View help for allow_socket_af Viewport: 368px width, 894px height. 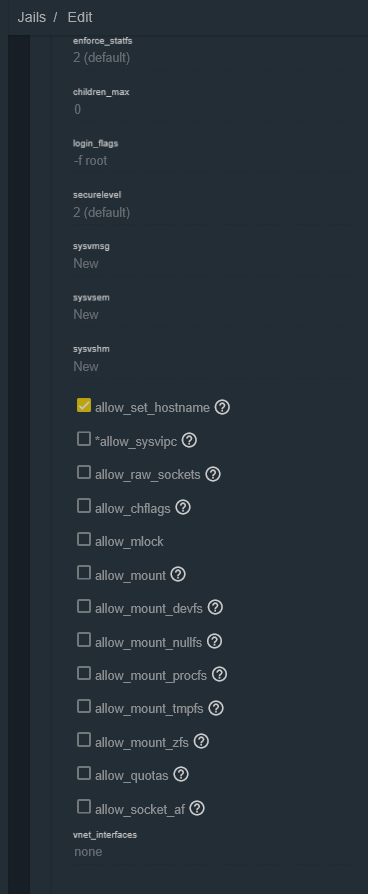pos(197,808)
